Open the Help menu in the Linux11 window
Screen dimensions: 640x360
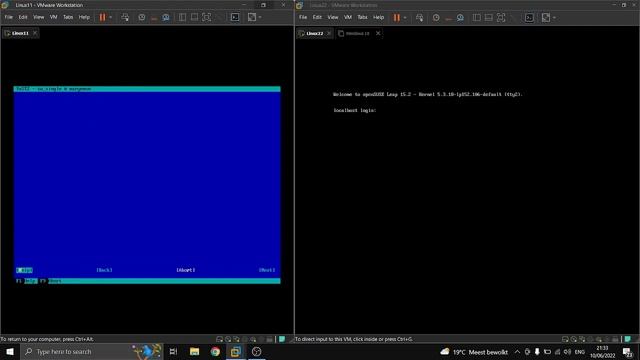click(x=84, y=17)
